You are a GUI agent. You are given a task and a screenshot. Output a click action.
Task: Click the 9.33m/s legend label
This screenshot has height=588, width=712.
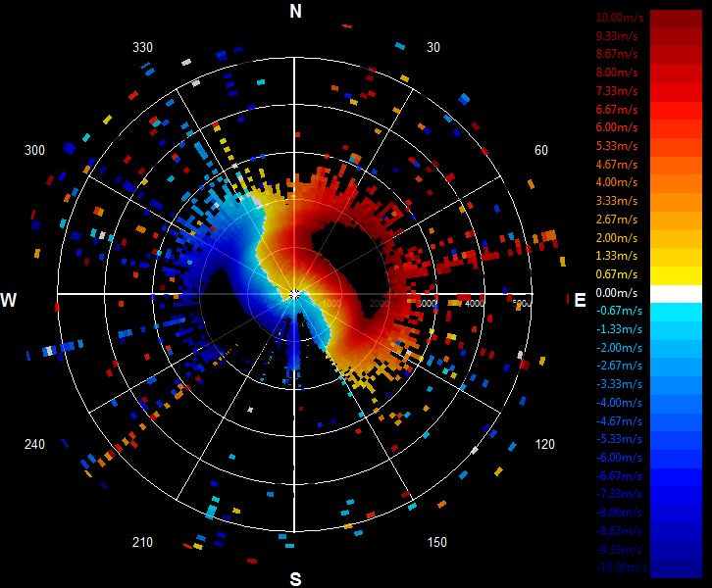coord(617,36)
